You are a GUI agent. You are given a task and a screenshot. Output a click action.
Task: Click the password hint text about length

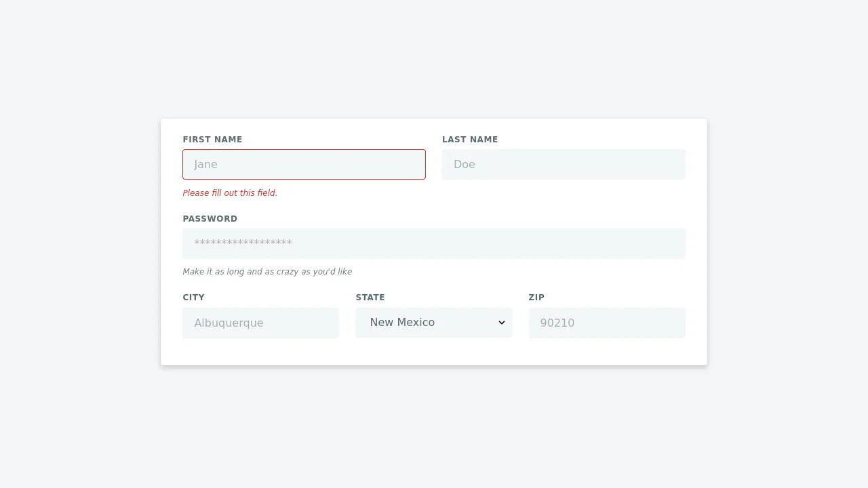(x=267, y=272)
